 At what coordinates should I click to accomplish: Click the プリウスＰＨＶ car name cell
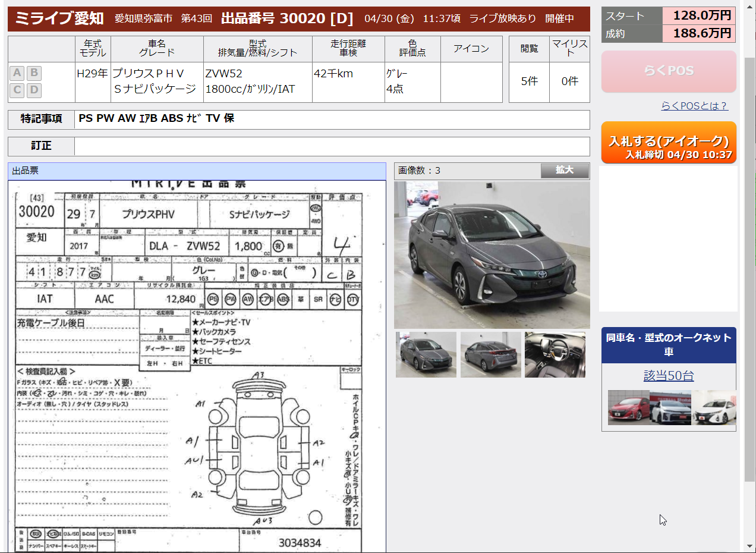(157, 81)
